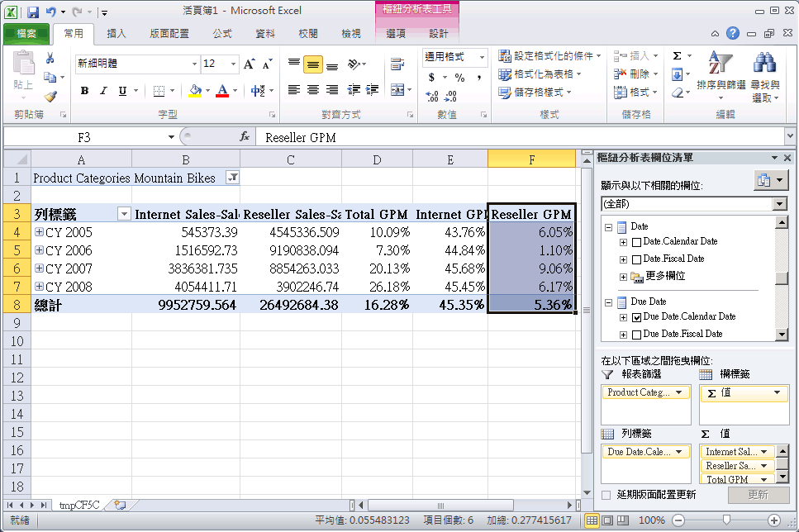Open the (全部) related fields dropdown

pyautogui.click(x=779, y=204)
